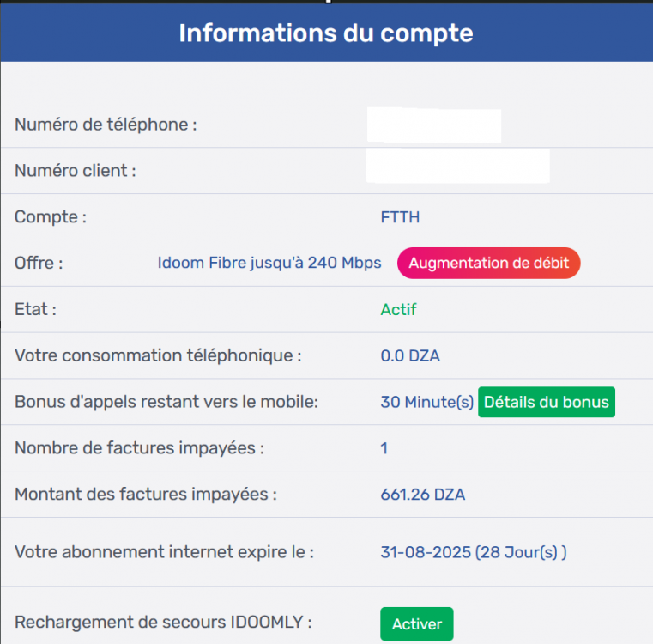Click the Montant des factures impayées label

(146, 495)
